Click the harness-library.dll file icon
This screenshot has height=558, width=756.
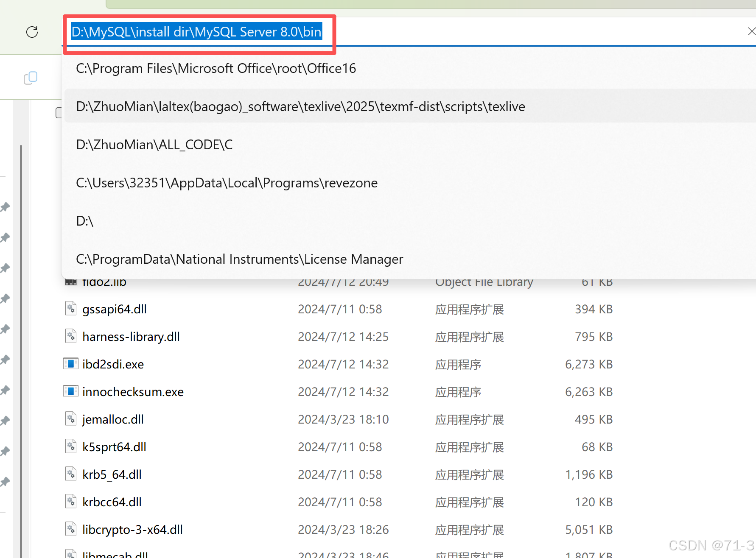pyautogui.click(x=71, y=336)
